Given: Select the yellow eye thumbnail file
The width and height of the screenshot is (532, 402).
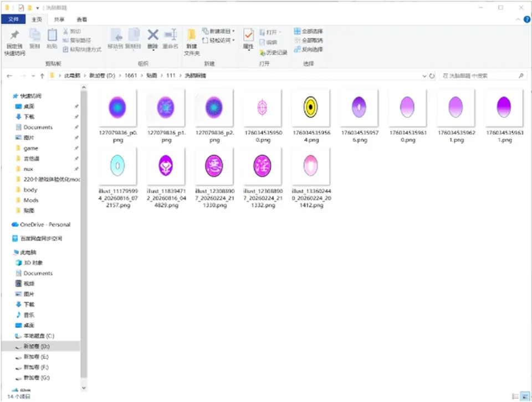Looking at the screenshot, I should click(310, 107).
